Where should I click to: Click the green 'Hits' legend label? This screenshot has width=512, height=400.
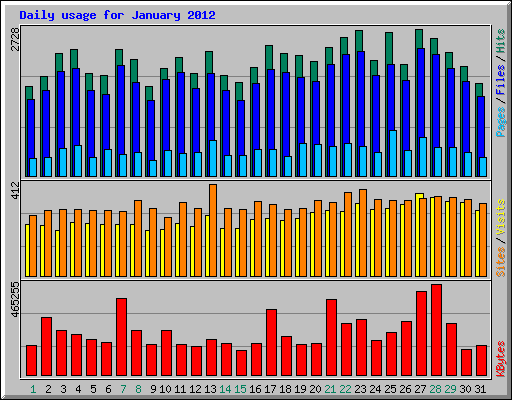pos(501,41)
